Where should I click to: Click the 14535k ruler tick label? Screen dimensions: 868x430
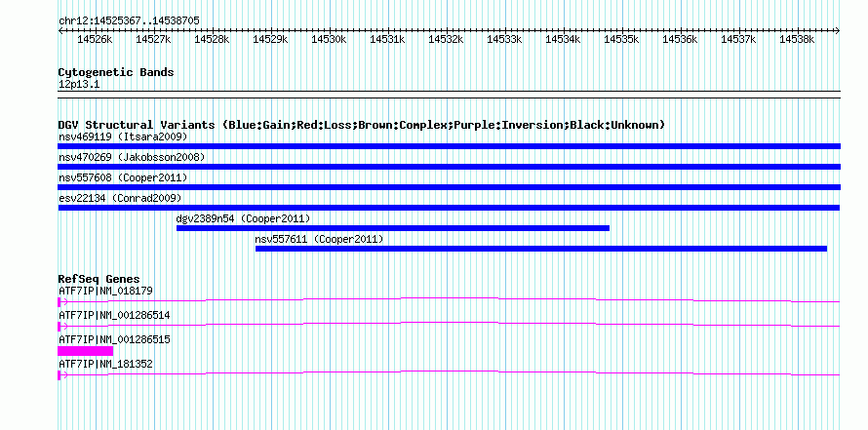621,39
